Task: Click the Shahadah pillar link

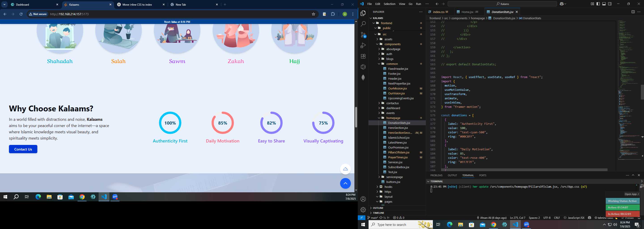Action: (x=60, y=61)
